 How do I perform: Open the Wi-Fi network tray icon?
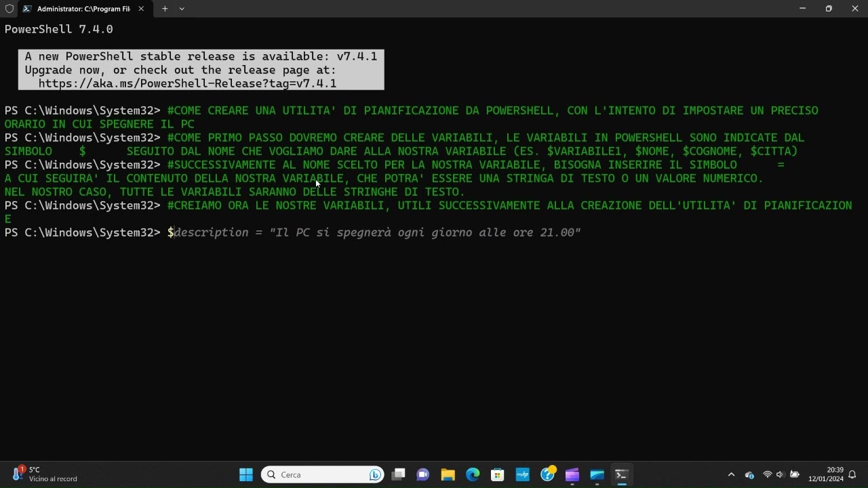(768, 474)
